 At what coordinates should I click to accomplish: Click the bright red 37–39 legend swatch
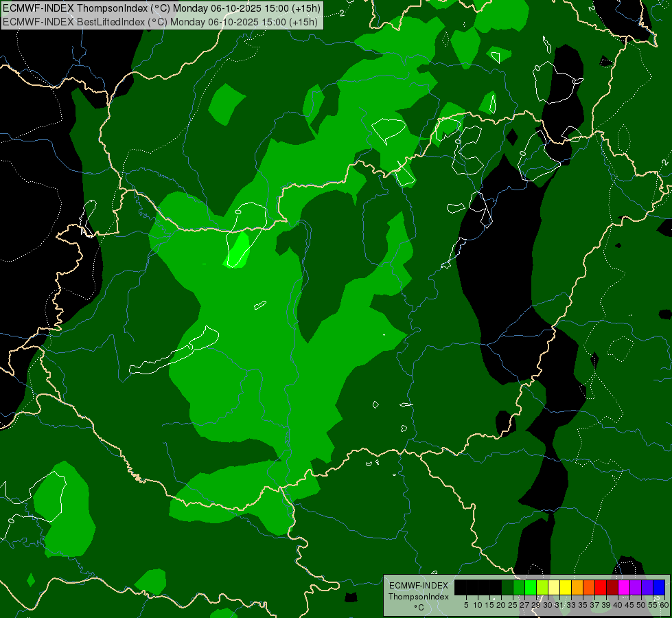(x=601, y=588)
